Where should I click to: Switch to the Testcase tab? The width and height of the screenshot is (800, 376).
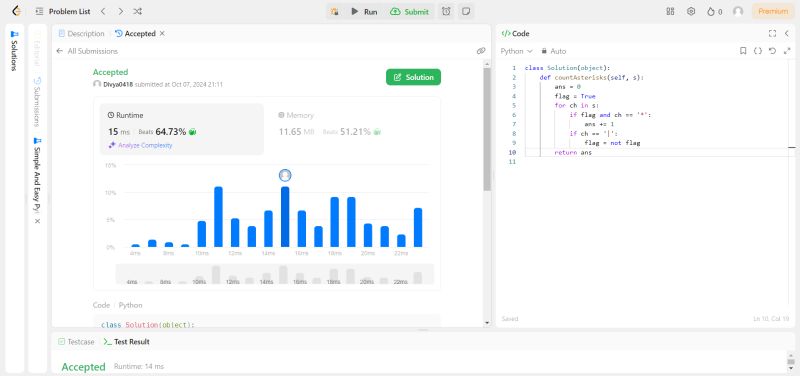click(76, 342)
